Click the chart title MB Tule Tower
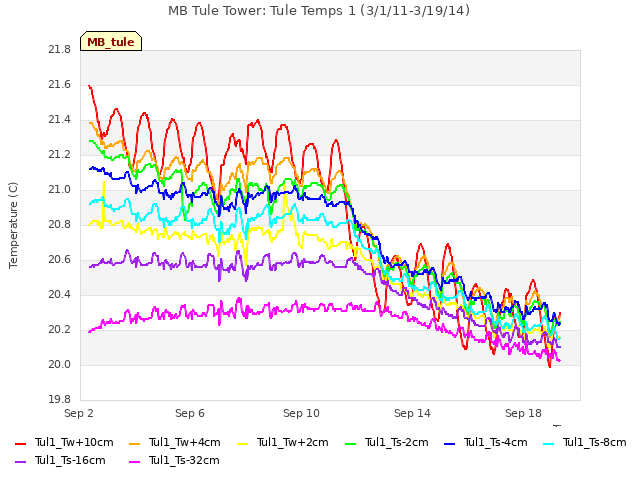The height and width of the screenshot is (480, 640). [x=319, y=11]
